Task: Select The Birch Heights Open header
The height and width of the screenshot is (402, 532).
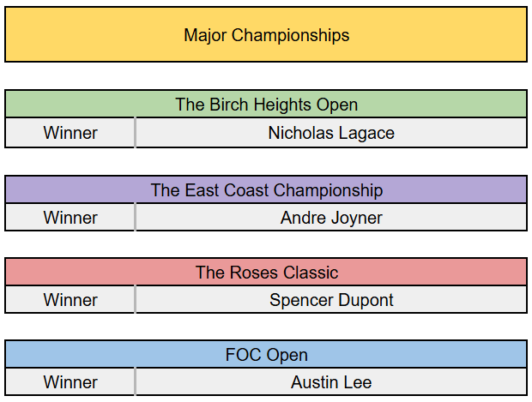Action: tap(266, 105)
